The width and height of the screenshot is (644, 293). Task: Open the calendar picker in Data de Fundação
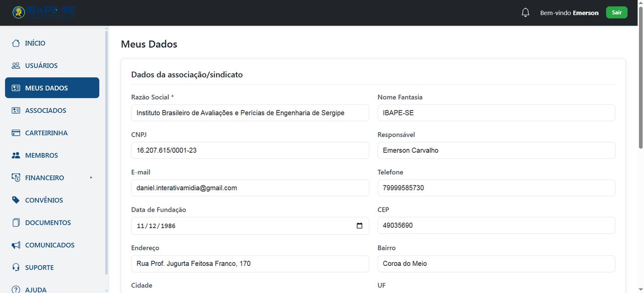point(359,226)
